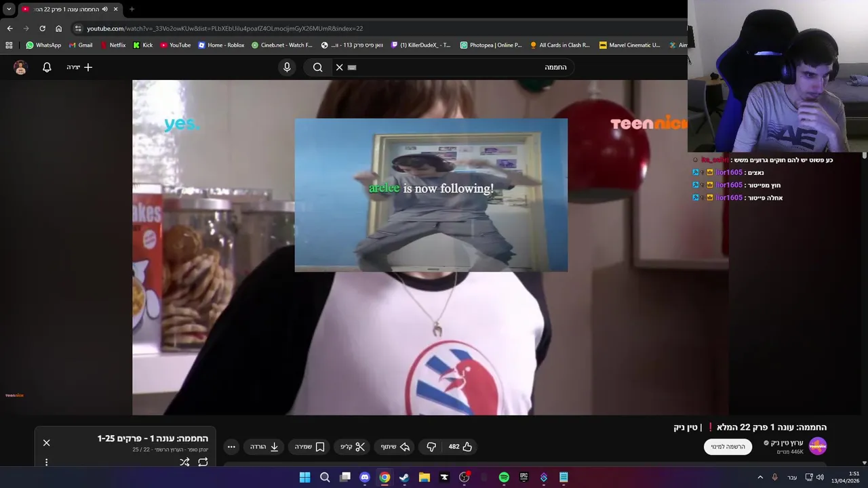Open the KillerDudeX_ Twitch bookmark
The image size is (868, 488).
pyautogui.click(x=420, y=45)
